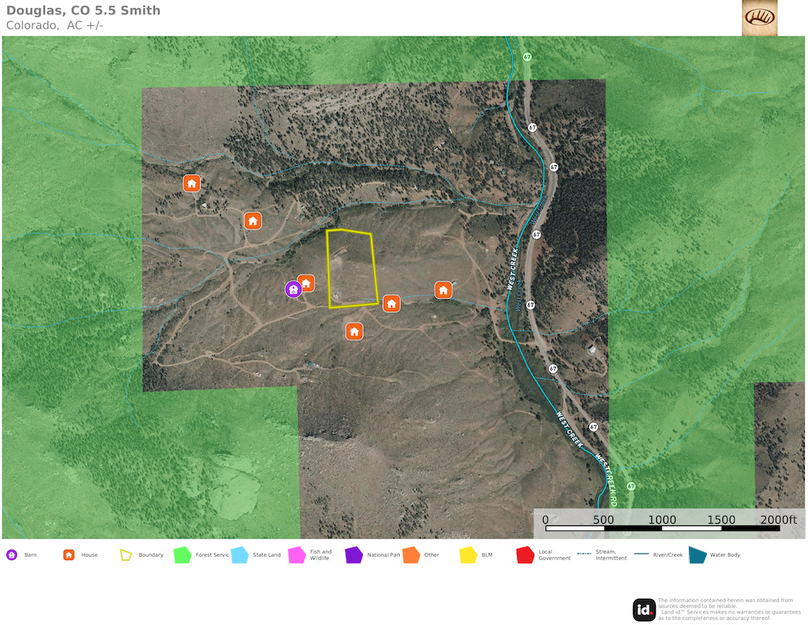Viewport: 808px width, 625px height.
Task: Click the purple barn marker on the map
Action: click(293, 289)
